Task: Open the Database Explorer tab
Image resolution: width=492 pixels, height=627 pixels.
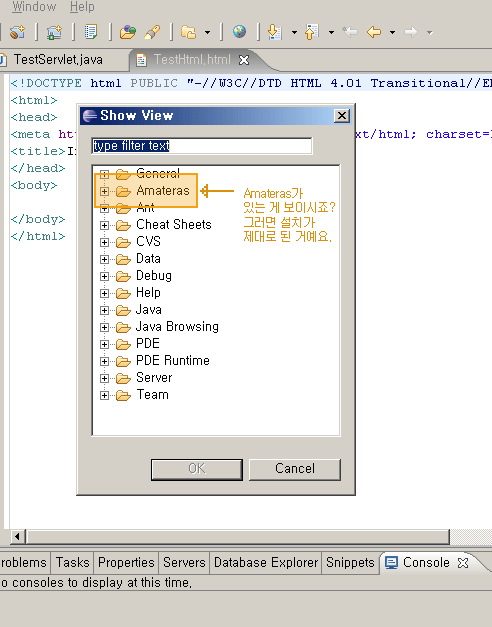Action: pyautogui.click(x=266, y=563)
